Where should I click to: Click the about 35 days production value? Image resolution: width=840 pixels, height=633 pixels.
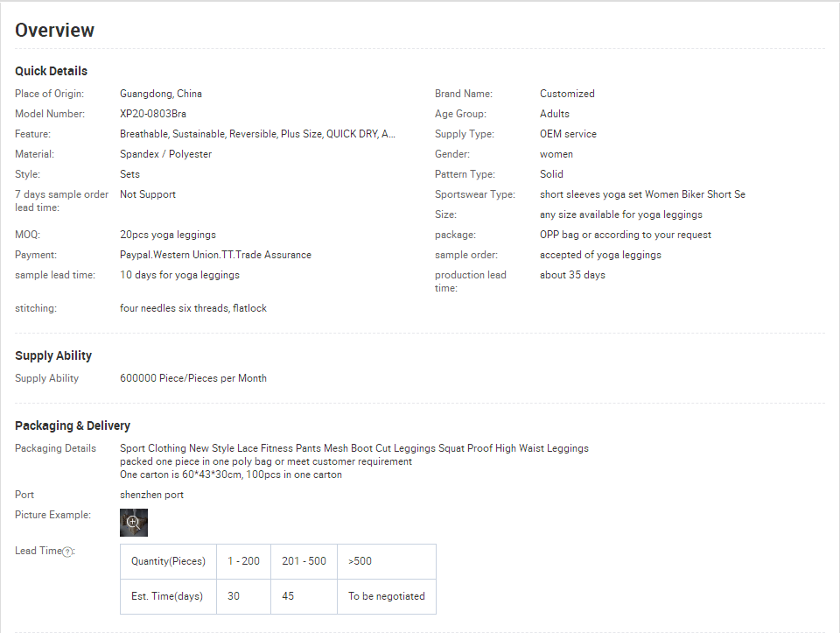click(572, 275)
